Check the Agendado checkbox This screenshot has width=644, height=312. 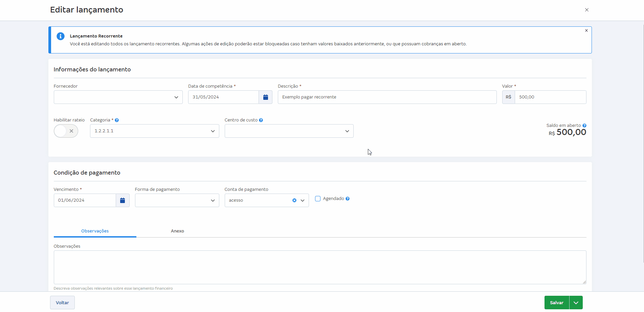tap(318, 199)
